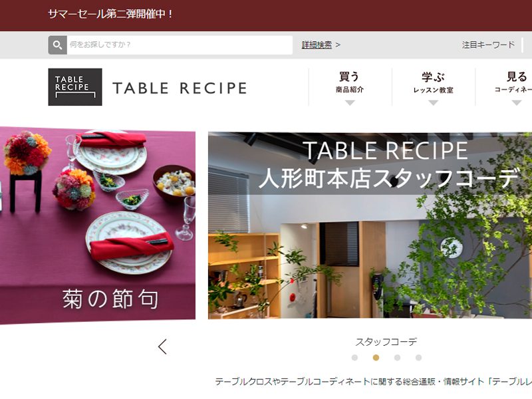Click the TABLE RECIPE square logo icon
This screenshot has width=532, height=399.
[x=75, y=87]
